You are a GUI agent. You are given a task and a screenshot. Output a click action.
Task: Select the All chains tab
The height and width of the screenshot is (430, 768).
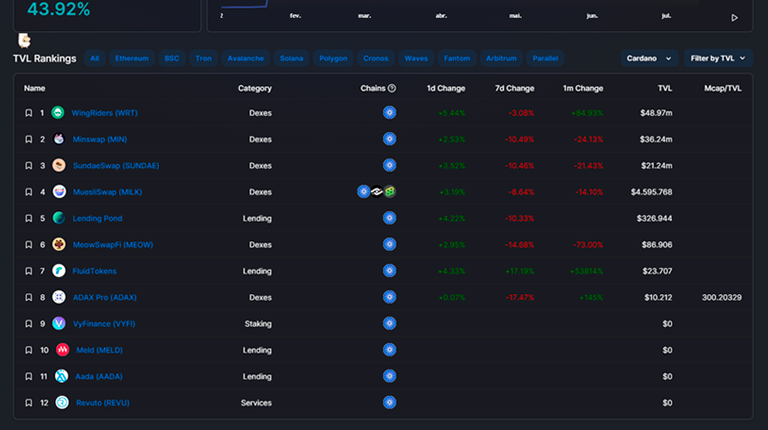(x=95, y=58)
